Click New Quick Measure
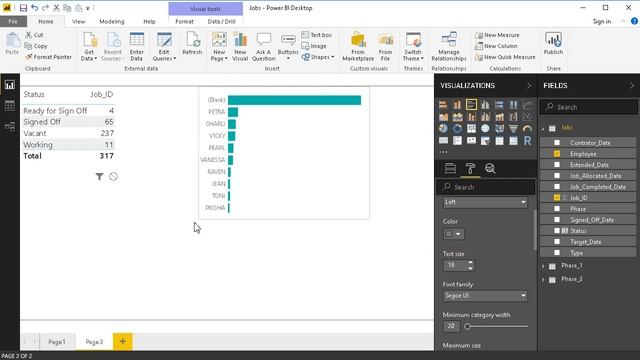Screen dimensions: 640x360 [505, 57]
